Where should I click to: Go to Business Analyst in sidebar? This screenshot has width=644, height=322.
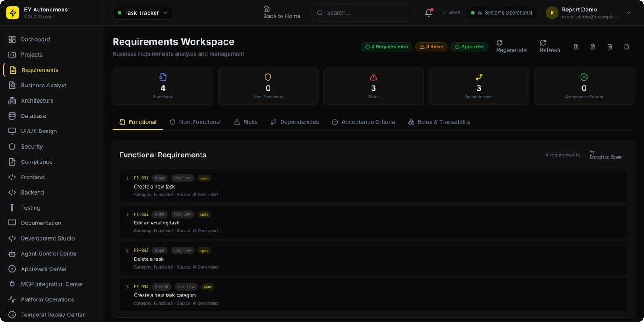(x=51, y=86)
